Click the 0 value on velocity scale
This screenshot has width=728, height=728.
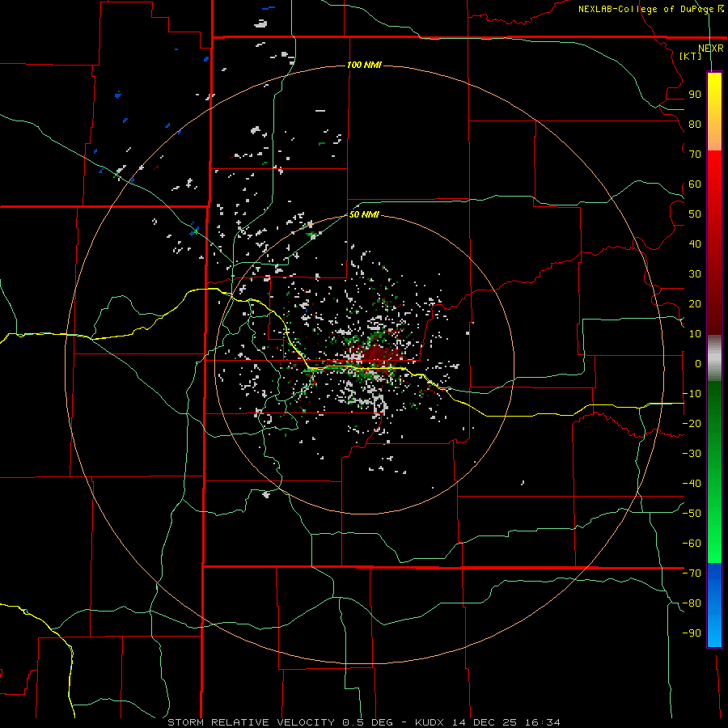point(698,363)
